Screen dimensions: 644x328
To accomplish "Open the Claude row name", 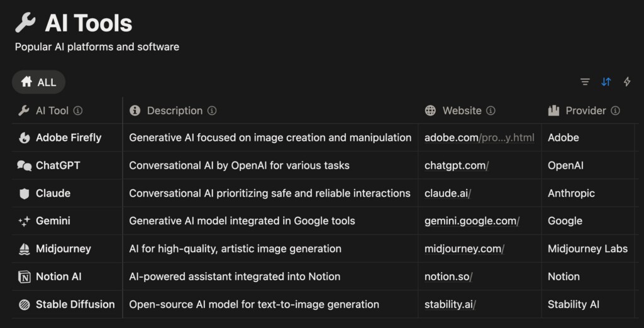I will click(x=53, y=194).
